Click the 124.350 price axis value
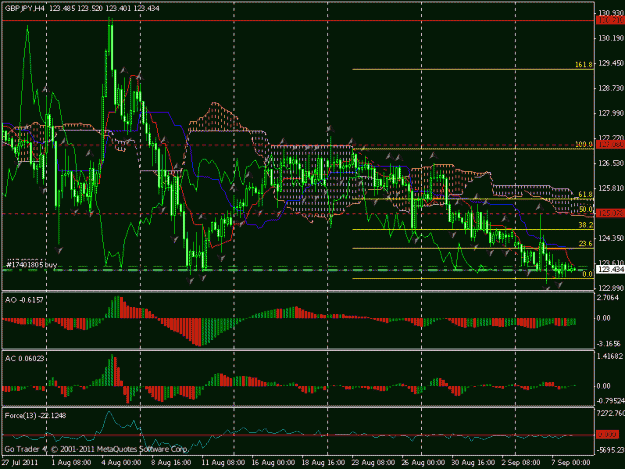 click(610, 238)
